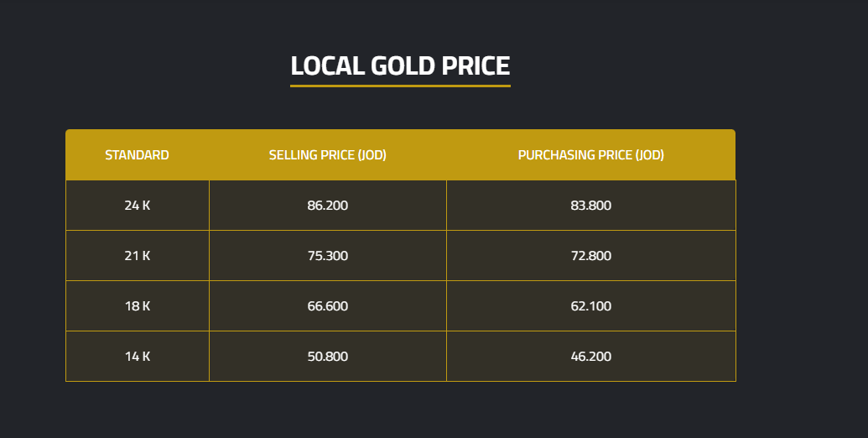Click the word PRICE in the title
The height and width of the screenshot is (438, 868).
click(x=476, y=65)
